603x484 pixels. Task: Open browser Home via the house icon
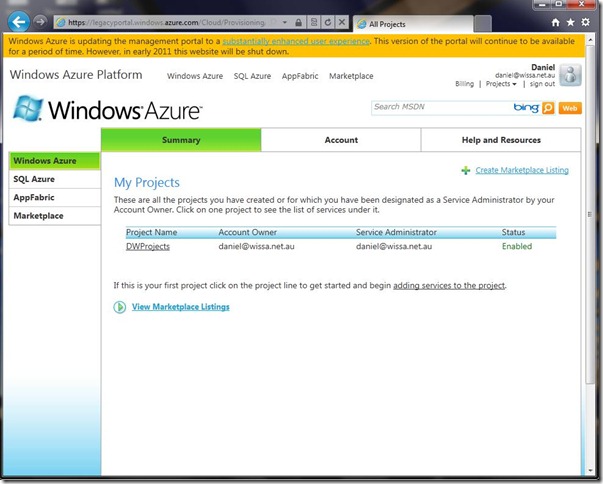tap(555, 23)
